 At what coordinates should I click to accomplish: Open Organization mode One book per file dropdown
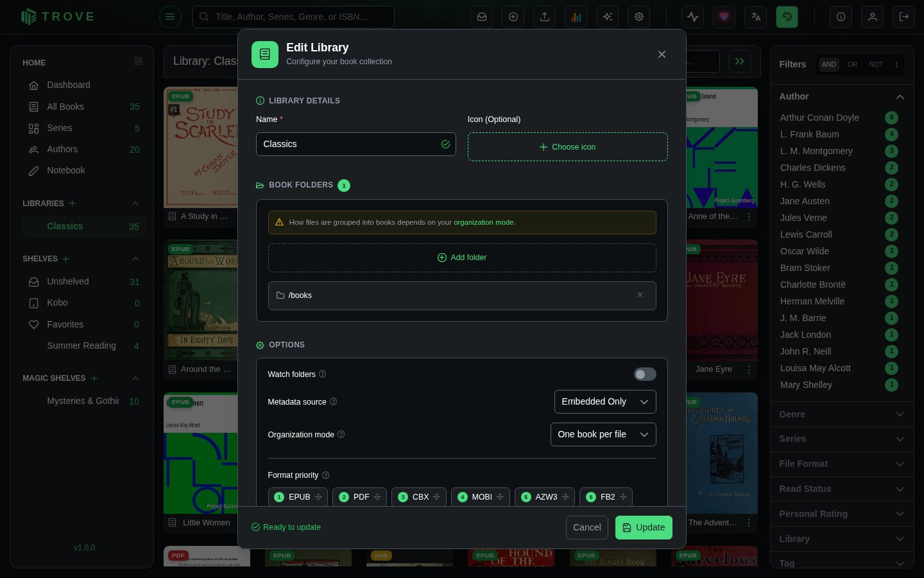pyautogui.click(x=603, y=434)
